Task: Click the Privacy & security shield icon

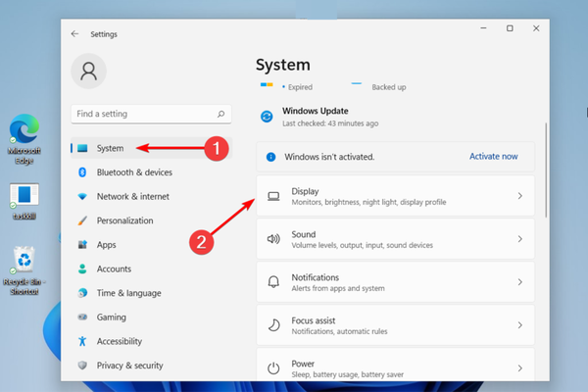Action: point(83,365)
